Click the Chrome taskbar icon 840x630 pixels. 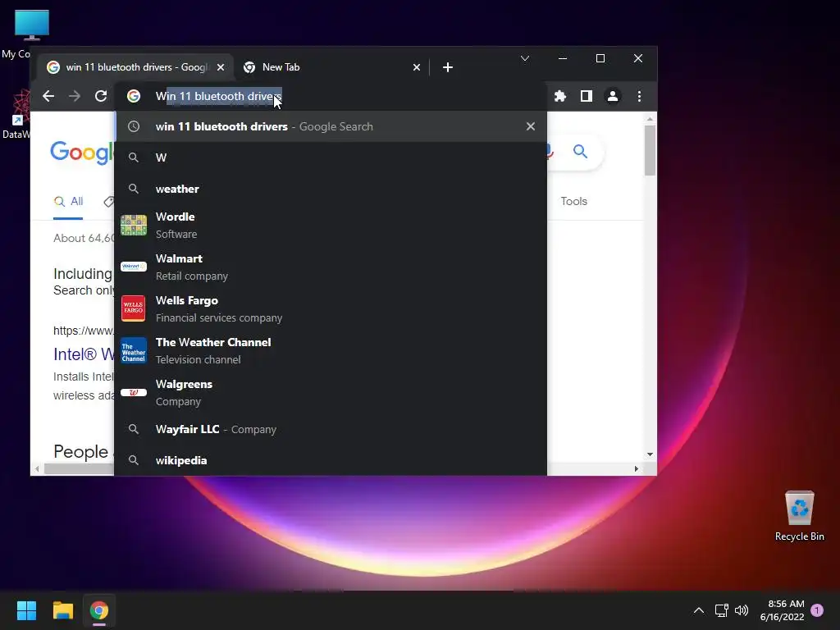(x=99, y=610)
